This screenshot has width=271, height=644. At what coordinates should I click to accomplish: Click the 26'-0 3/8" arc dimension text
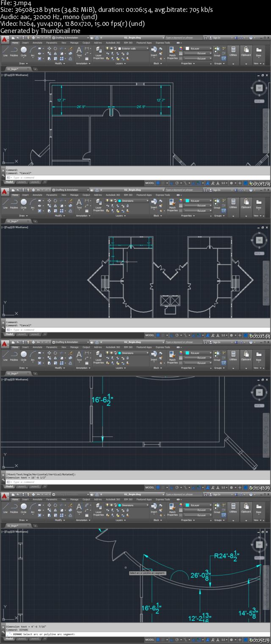[202, 575]
